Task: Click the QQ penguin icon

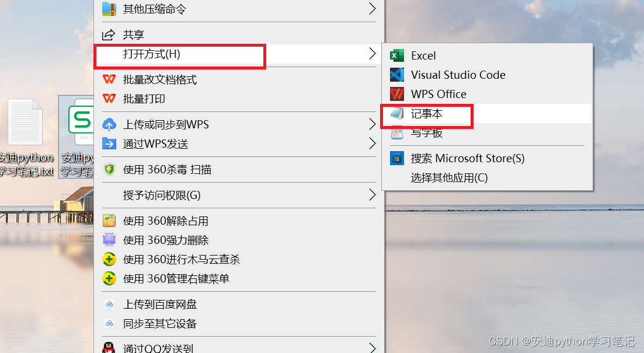Action: (109, 348)
